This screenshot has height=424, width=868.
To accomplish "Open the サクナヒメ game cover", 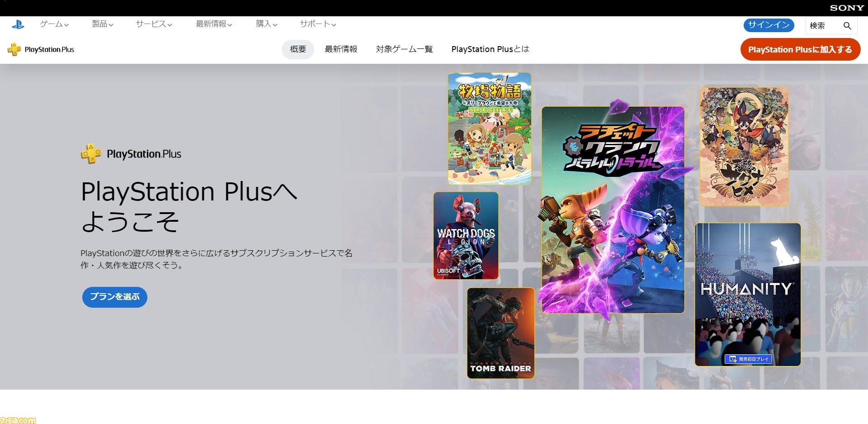I will coord(744,147).
